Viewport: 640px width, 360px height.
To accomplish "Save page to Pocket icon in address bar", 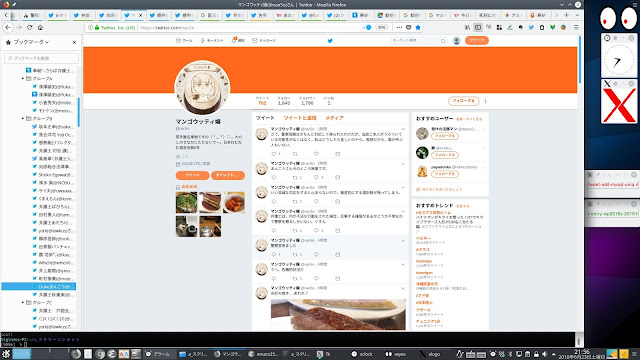I will click(x=409, y=27).
